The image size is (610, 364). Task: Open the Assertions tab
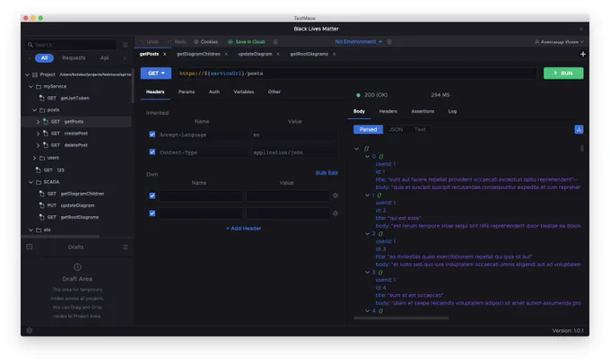[423, 111]
